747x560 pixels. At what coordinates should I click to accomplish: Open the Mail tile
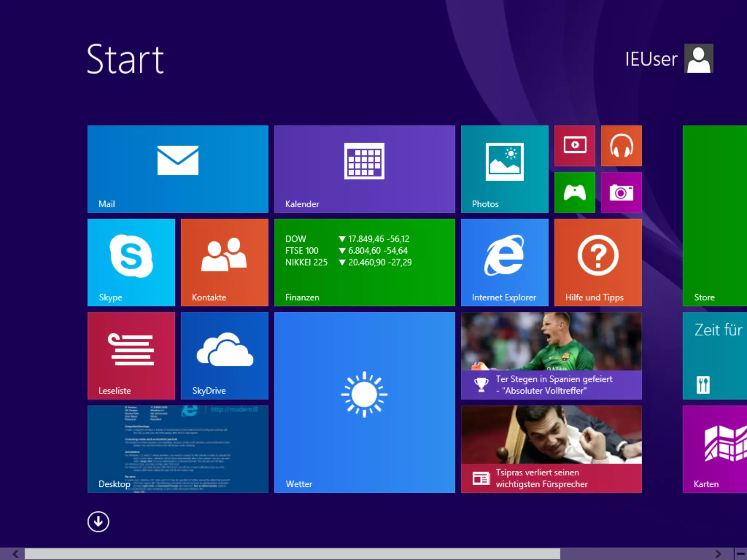click(x=178, y=169)
